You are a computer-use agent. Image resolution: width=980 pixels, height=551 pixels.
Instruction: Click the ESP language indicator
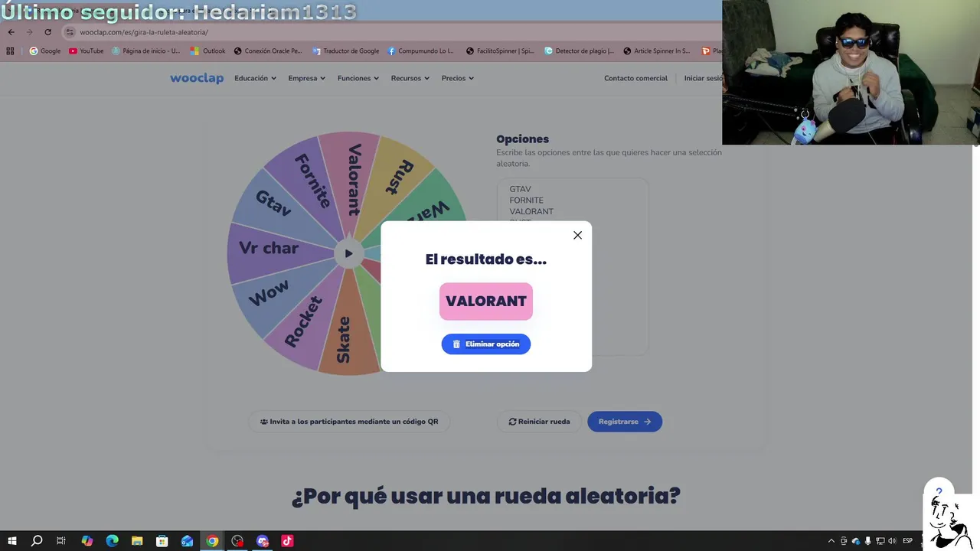907,541
